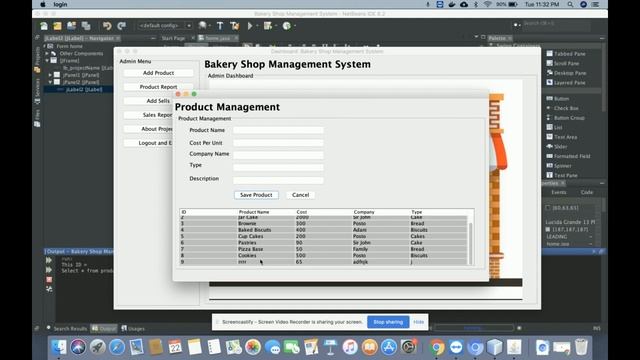Select the Cookies row in table
640x360 pixels.
pos(324,256)
